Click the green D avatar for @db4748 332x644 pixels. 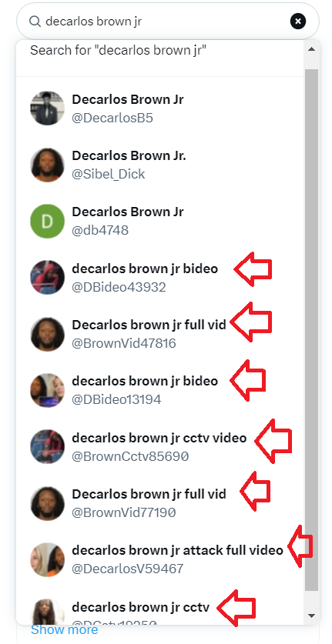click(x=47, y=221)
